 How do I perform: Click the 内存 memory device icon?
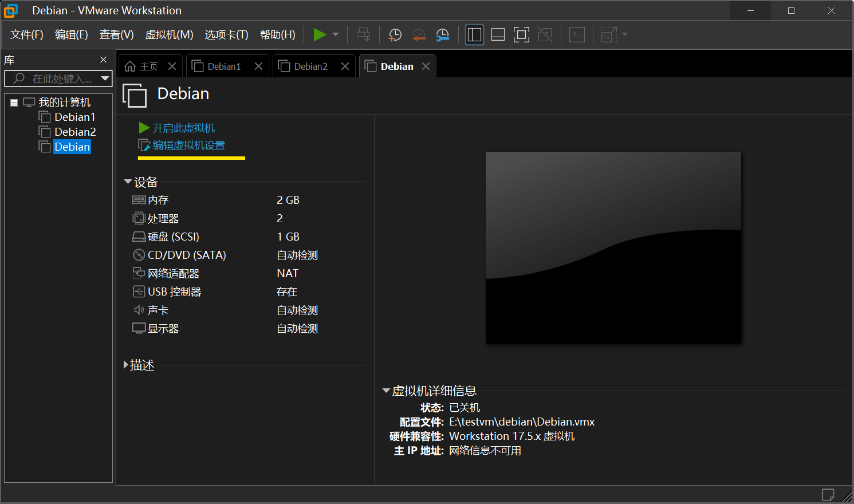point(139,200)
